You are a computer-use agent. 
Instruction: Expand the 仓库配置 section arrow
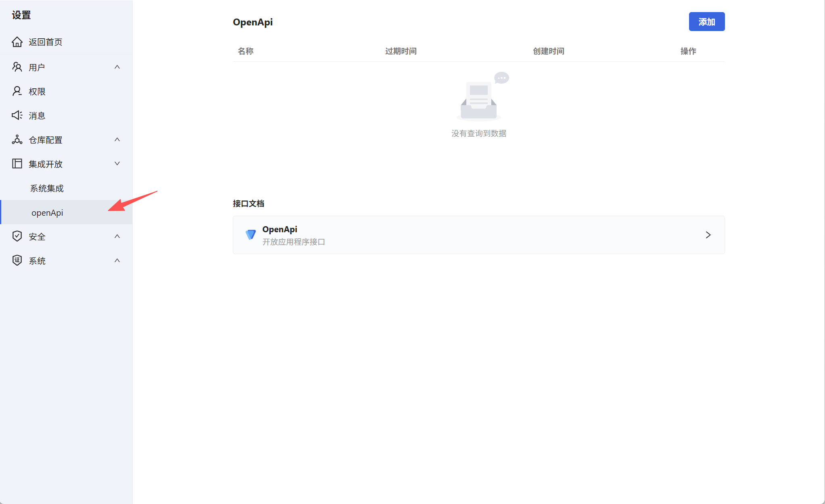click(117, 140)
